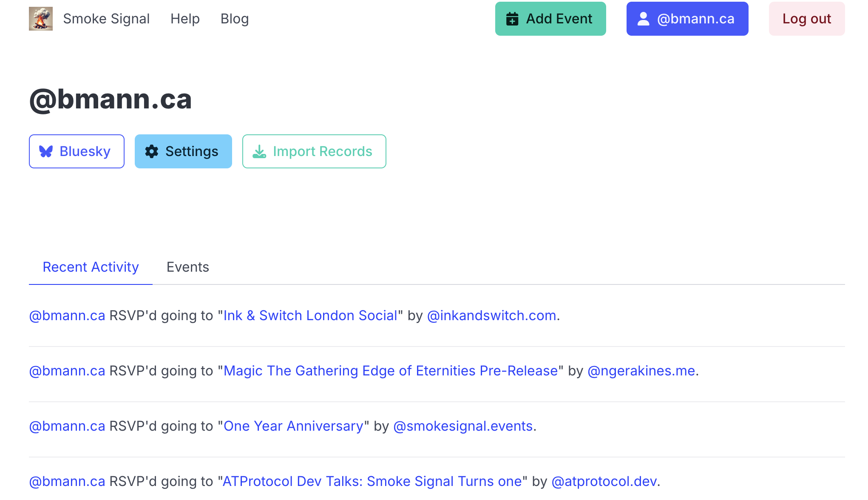Visit @atprotocol.dev profile link
Viewport: 868px width, 500px height.
point(604,481)
